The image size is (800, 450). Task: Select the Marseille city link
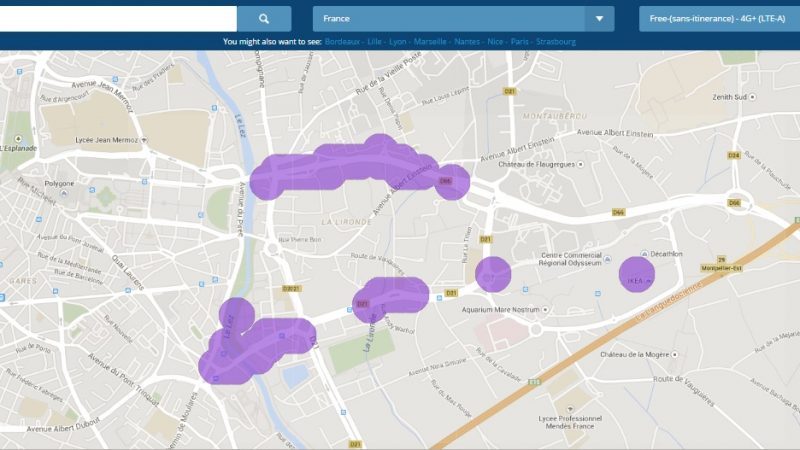click(431, 42)
